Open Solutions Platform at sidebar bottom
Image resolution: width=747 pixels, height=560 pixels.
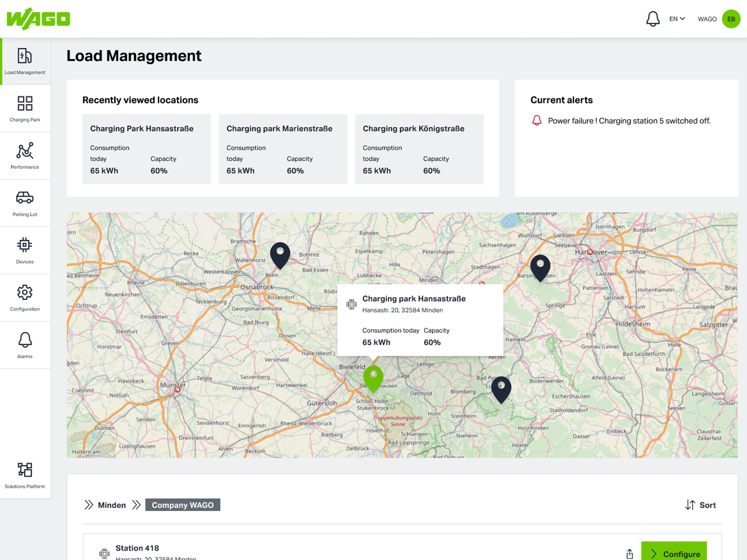[x=25, y=475]
